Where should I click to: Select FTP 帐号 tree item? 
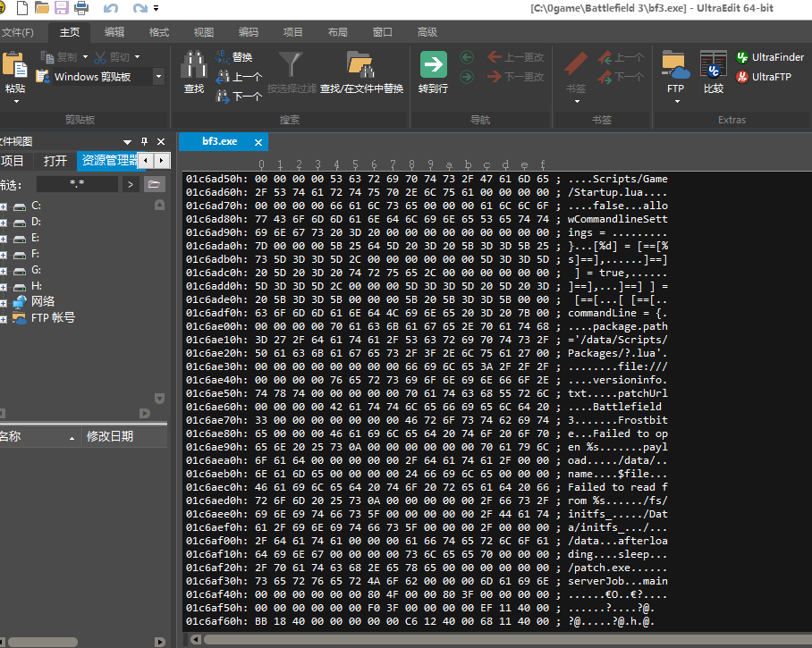click(53, 318)
